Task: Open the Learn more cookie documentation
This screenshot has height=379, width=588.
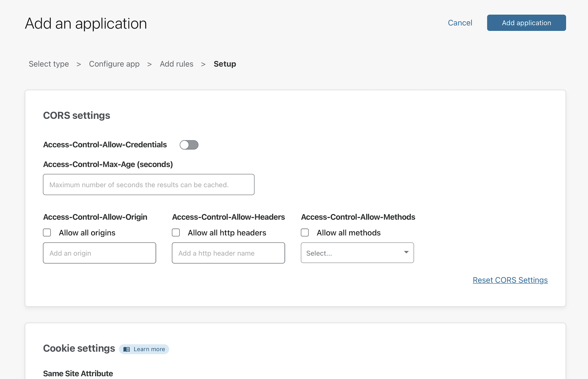Action: click(x=149, y=349)
